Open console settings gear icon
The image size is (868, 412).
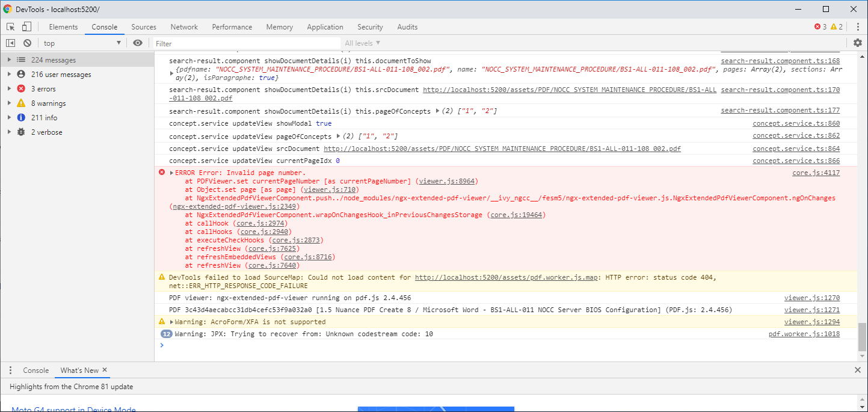point(858,43)
